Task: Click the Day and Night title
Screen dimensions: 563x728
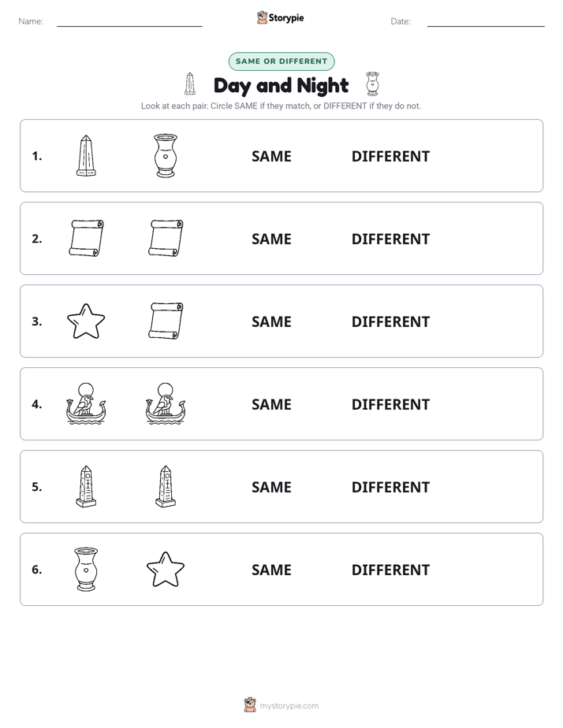Action: click(x=281, y=85)
